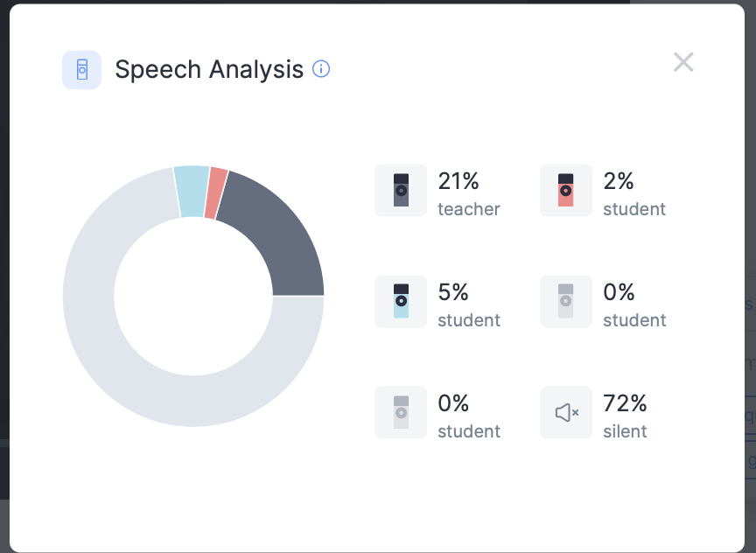Image resolution: width=756 pixels, height=553 pixels.
Task: Click the light blue segment of donut chart
Action: 192,191
